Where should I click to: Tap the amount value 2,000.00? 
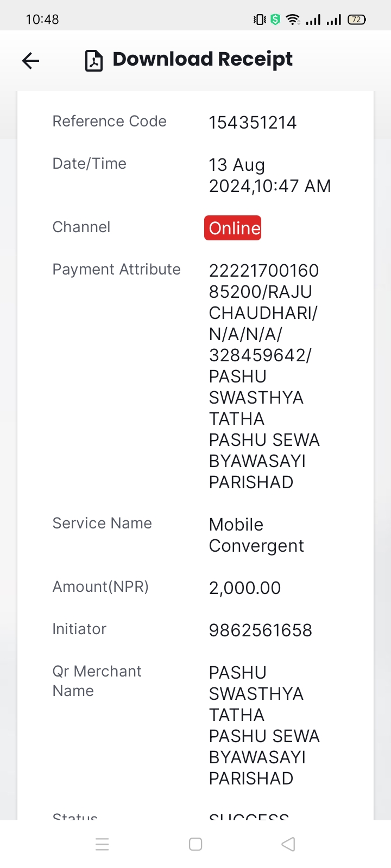coord(245,588)
